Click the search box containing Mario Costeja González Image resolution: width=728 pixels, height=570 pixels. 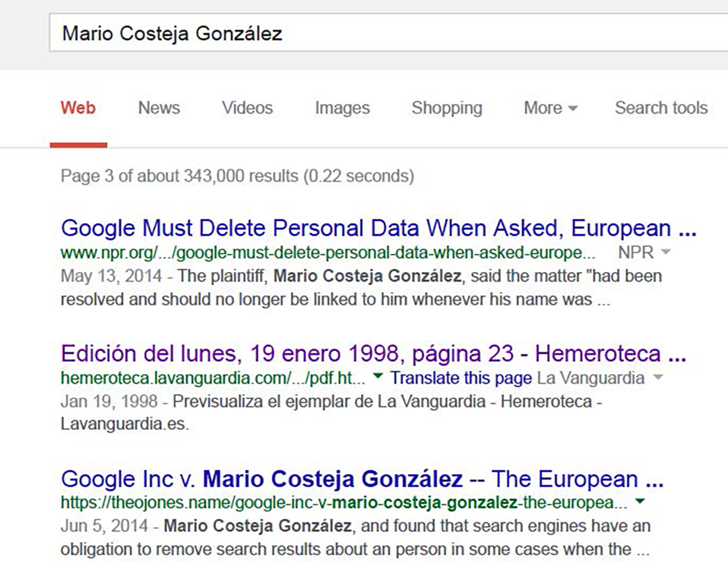point(389,32)
